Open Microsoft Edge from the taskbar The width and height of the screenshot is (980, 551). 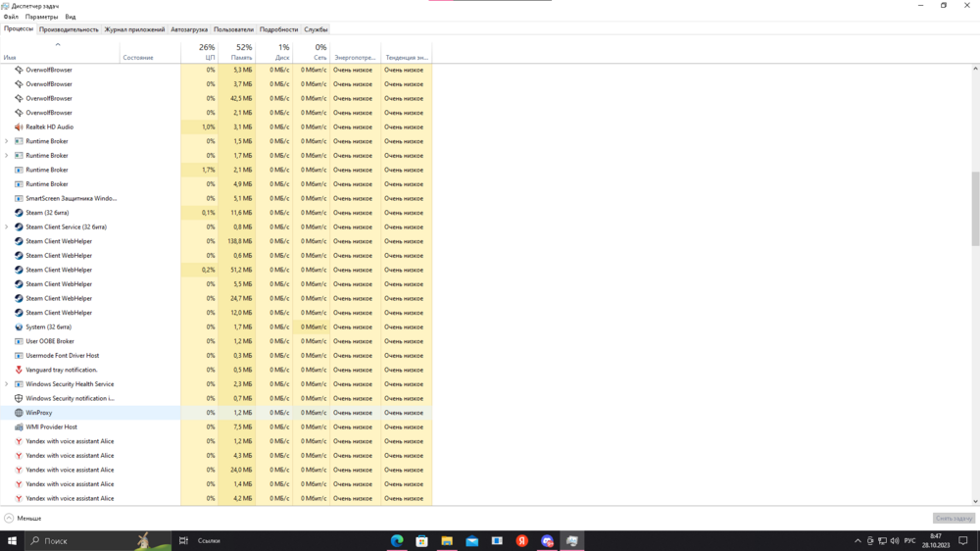[397, 541]
